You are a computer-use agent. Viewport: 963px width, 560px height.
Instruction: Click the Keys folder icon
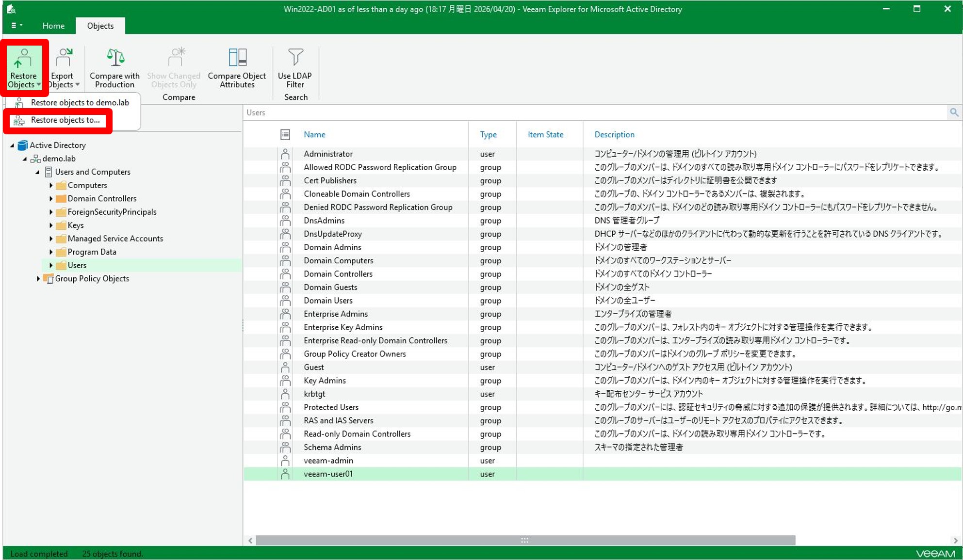61,225
